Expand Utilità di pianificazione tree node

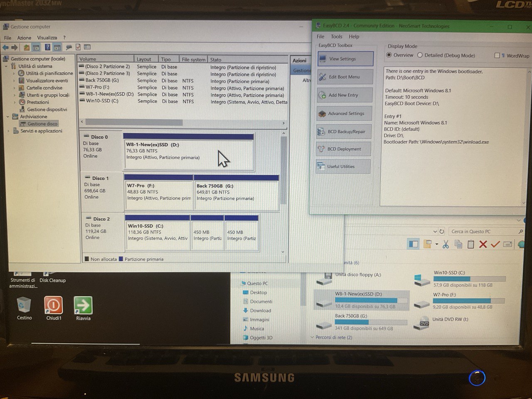pos(14,73)
